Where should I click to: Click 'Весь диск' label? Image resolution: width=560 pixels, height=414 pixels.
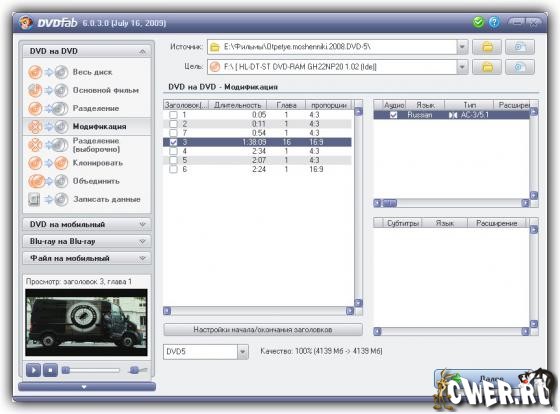(92, 72)
